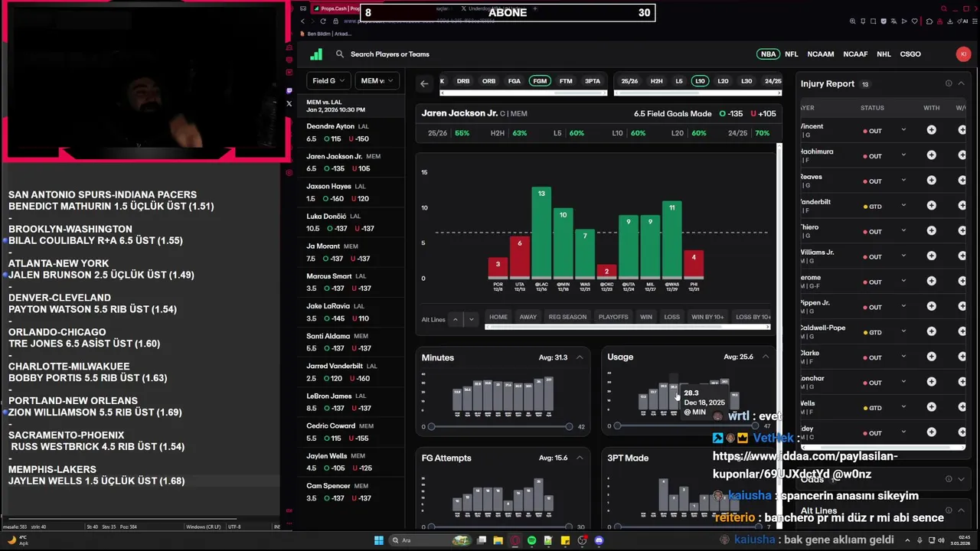This screenshot has height=551, width=980.
Task: Open a new browser tab
Action: (x=534, y=8)
